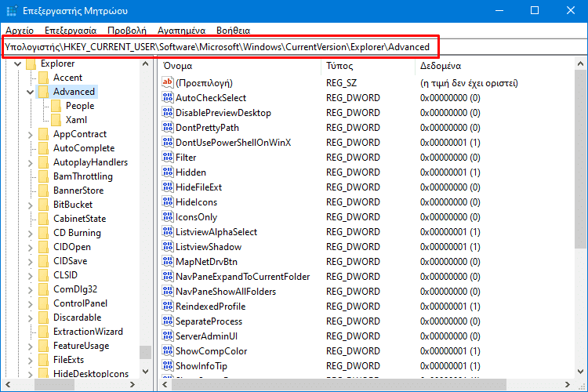Select the ControlPanel key in tree
The height and width of the screenshot is (392, 588).
tap(80, 303)
